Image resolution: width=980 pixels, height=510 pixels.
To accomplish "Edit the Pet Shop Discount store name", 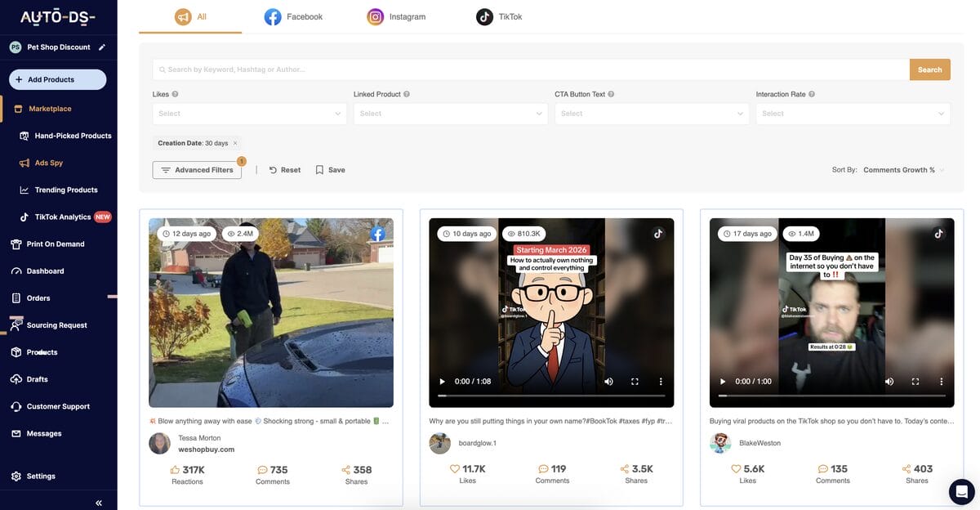I will click(100, 45).
